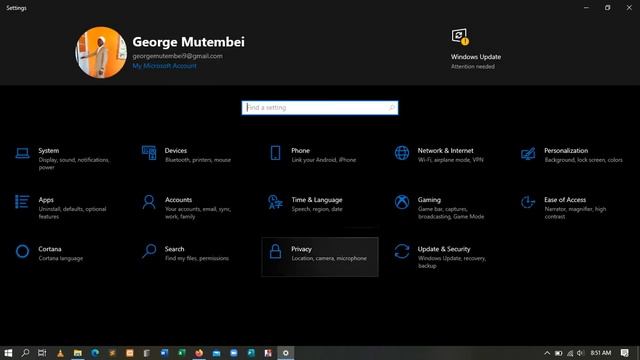Open the System settings category
640x360 pixels.
pos(63,158)
